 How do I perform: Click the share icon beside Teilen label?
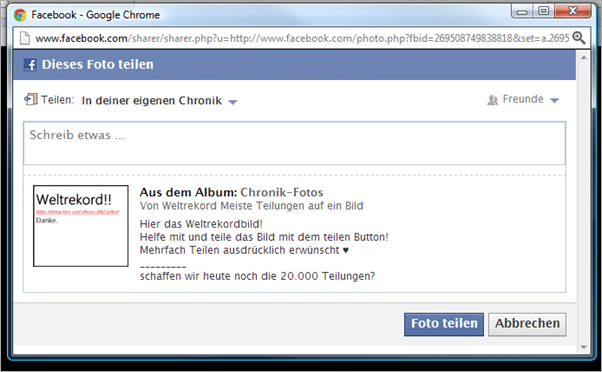click(31, 99)
